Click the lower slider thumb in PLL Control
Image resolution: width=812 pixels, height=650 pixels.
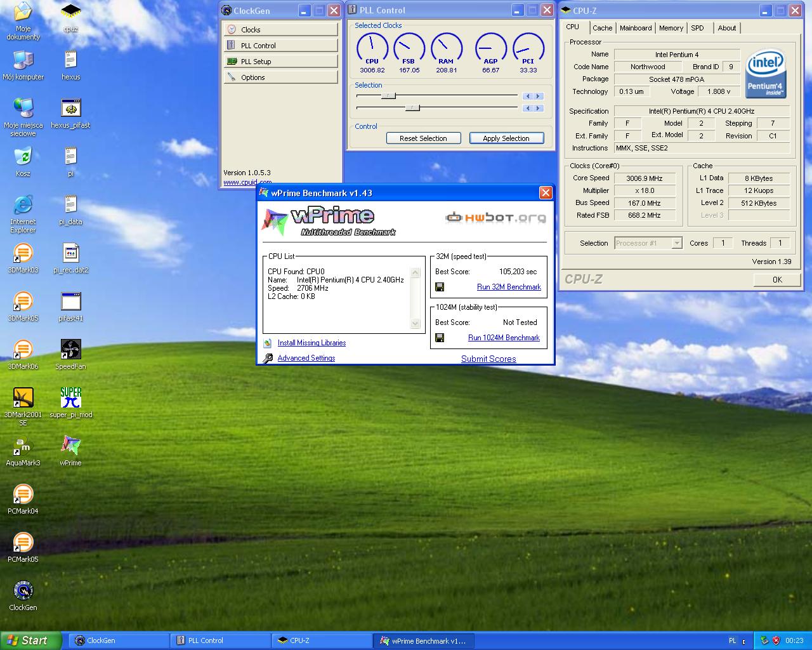click(412, 108)
